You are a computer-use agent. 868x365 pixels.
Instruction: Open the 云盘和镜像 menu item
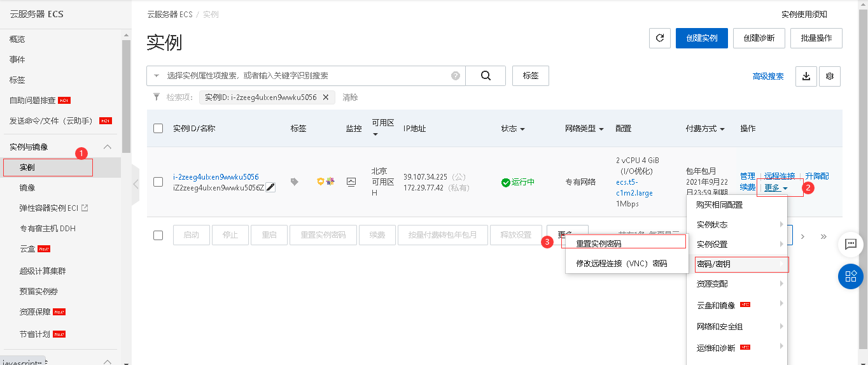[738, 306]
